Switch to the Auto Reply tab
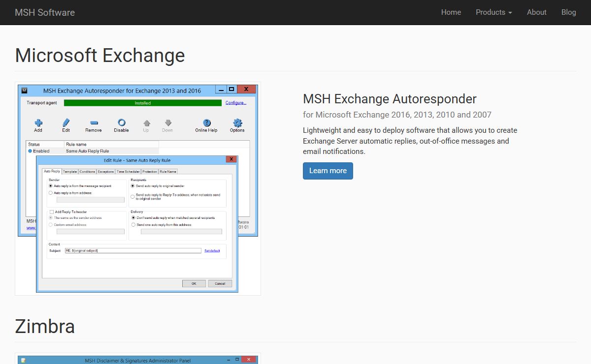This screenshot has width=591, height=364. (x=52, y=171)
